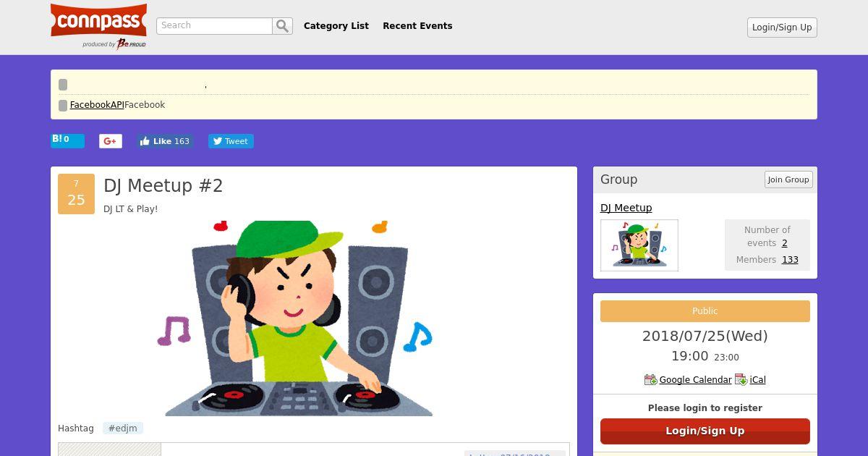This screenshot has height=456, width=868.
Task: Click the 2018/07/25(Wed) date text
Action: click(x=705, y=336)
